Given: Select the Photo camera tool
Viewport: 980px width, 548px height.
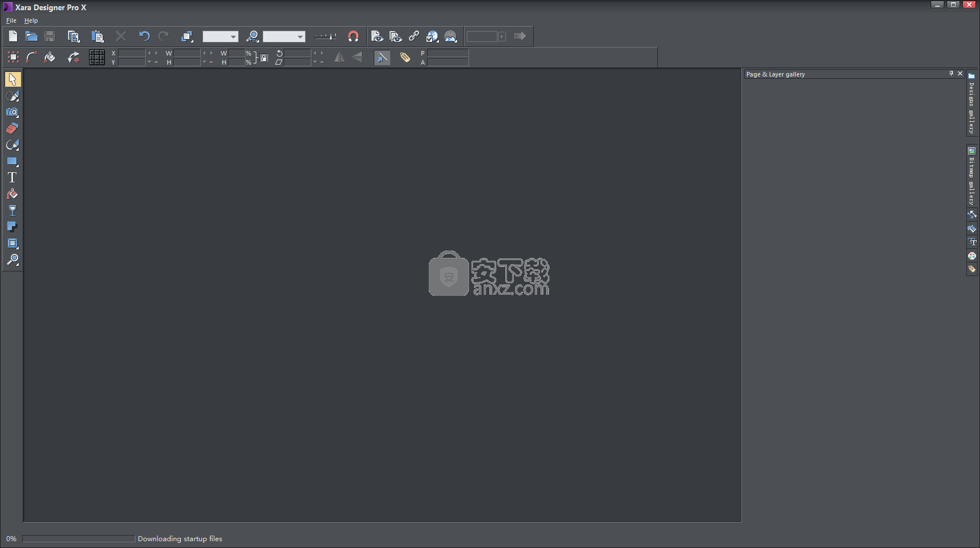Looking at the screenshot, I should 12,112.
